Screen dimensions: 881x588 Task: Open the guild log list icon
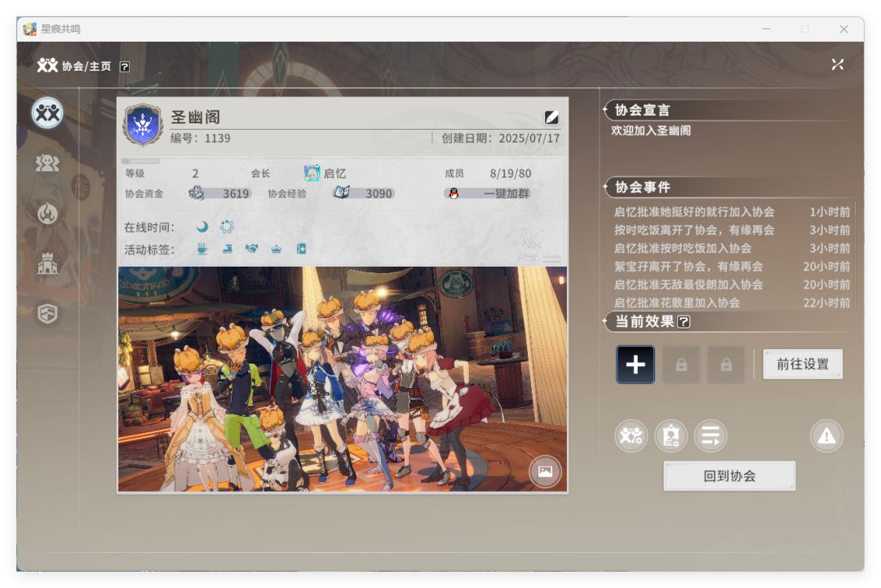click(x=711, y=435)
